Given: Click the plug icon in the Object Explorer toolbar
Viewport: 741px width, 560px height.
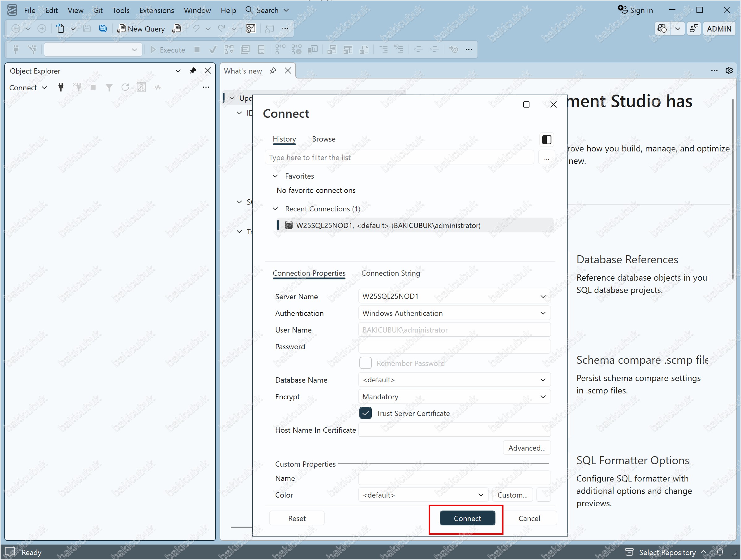Looking at the screenshot, I should pos(61,87).
